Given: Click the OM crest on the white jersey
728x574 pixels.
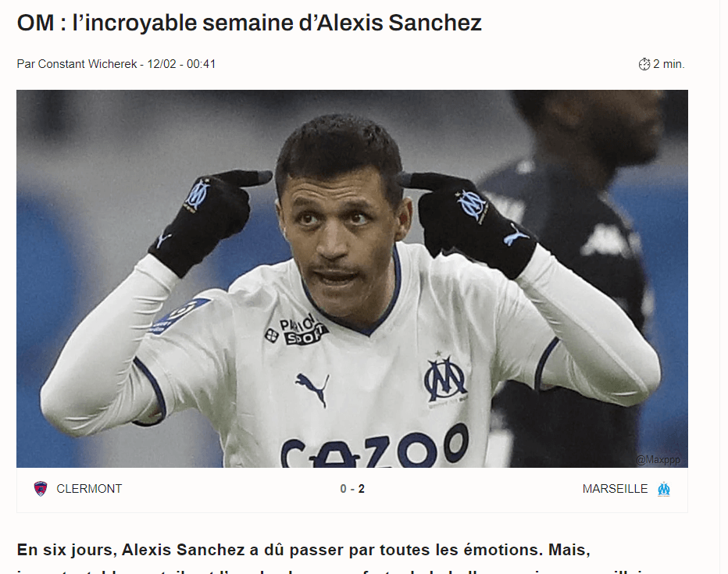Looking at the screenshot, I should pyautogui.click(x=446, y=378).
